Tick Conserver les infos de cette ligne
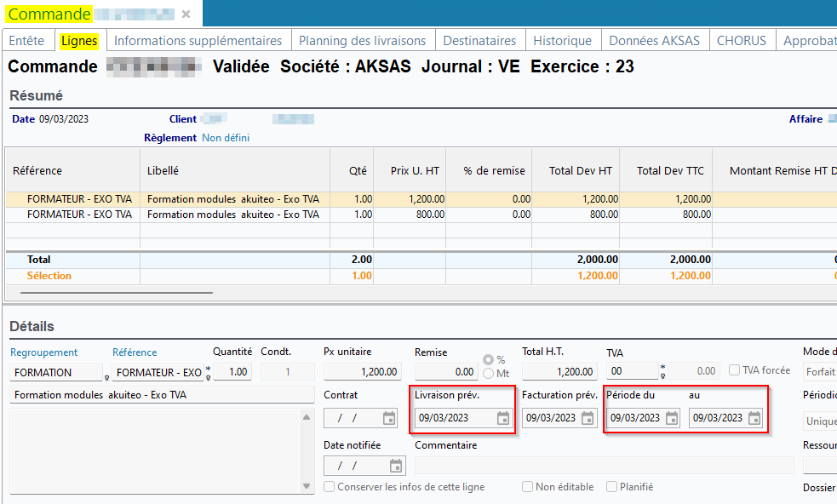This screenshot has width=837, height=504. point(330,487)
